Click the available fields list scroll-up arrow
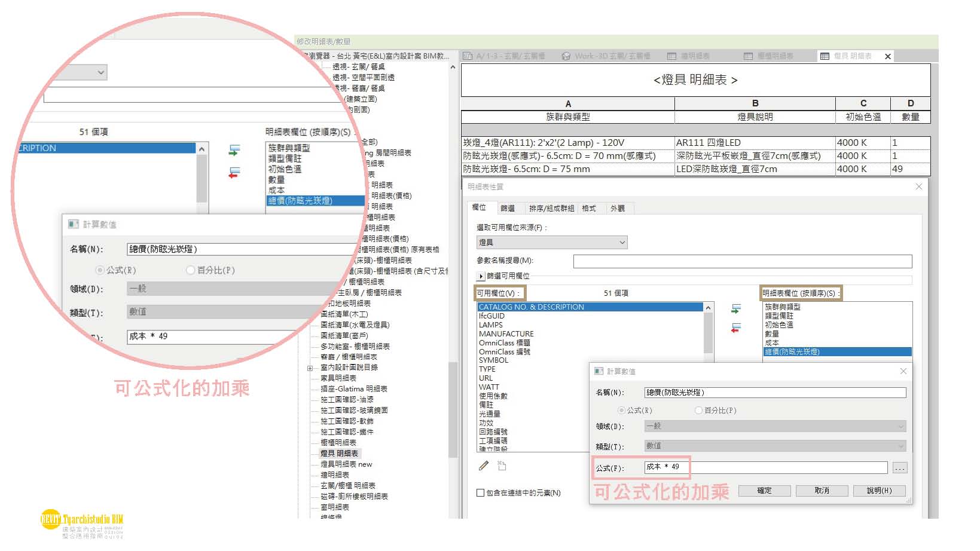980x551 pixels. 709,307
